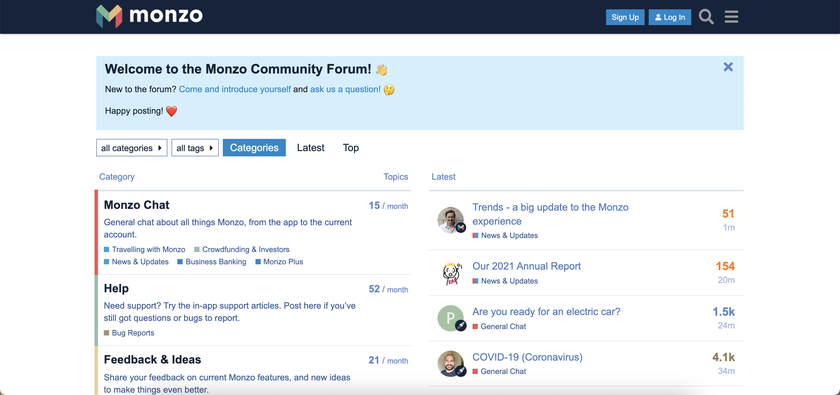Open the Trends big update topic
The width and height of the screenshot is (840, 395).
[550, 214]
